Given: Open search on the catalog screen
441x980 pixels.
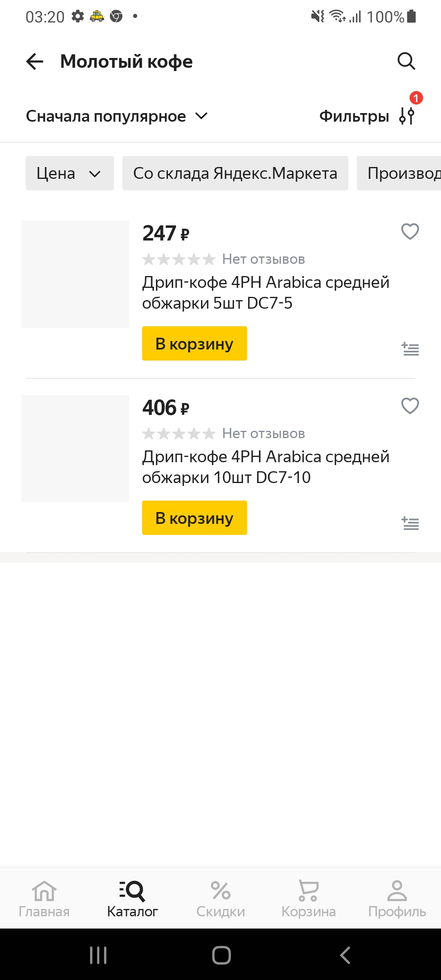Looking at the screenshot, I should [x=405, y=62].
